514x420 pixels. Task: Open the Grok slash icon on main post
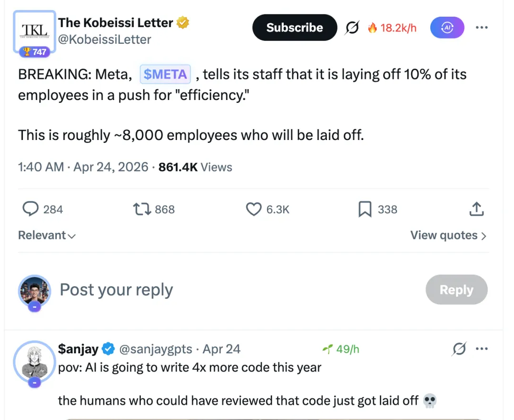coord(352,28)
